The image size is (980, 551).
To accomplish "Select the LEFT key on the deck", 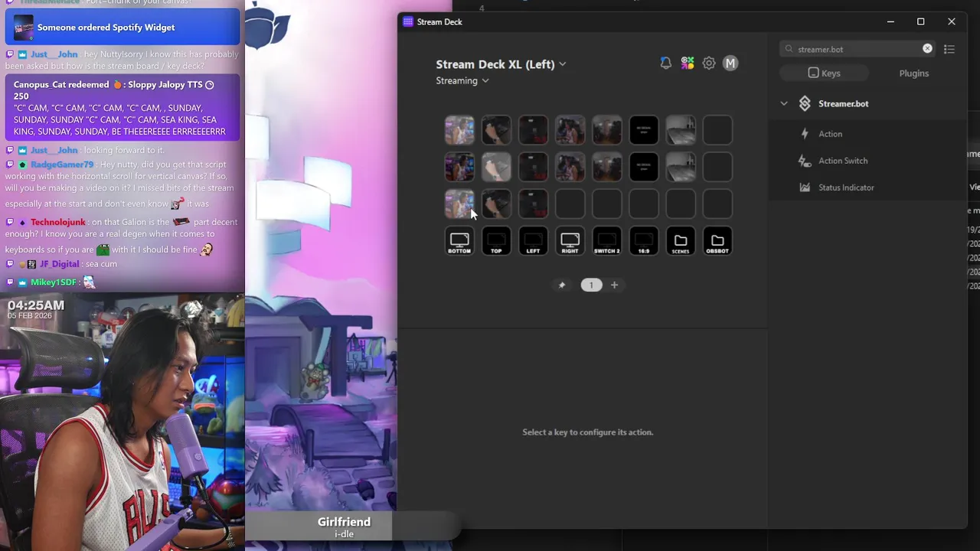I will click(x=533, y=241).
